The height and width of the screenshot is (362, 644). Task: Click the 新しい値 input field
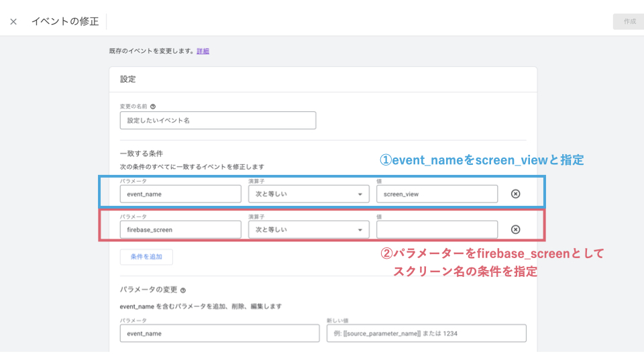click(427, 333)
